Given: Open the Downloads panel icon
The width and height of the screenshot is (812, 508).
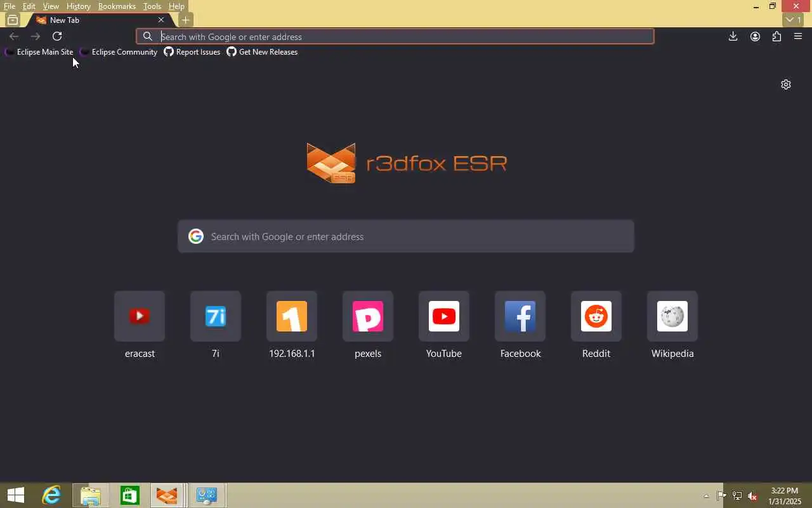Looking at the screenshot, I should pyautogui.click(x=733, y=36).
